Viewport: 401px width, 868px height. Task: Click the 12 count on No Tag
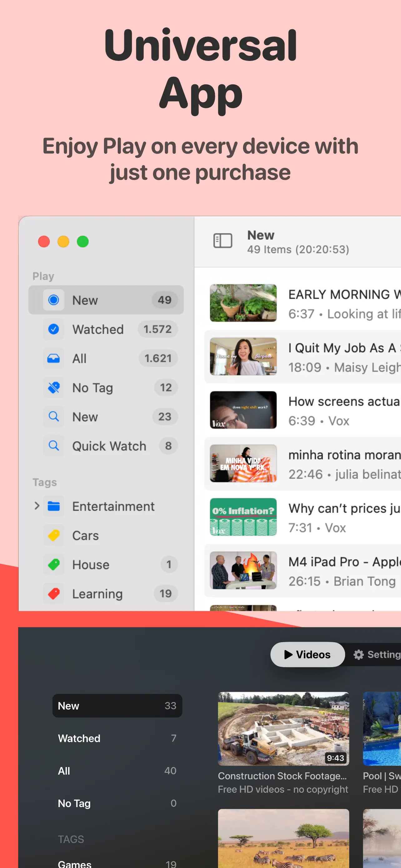tap(166, 387)
